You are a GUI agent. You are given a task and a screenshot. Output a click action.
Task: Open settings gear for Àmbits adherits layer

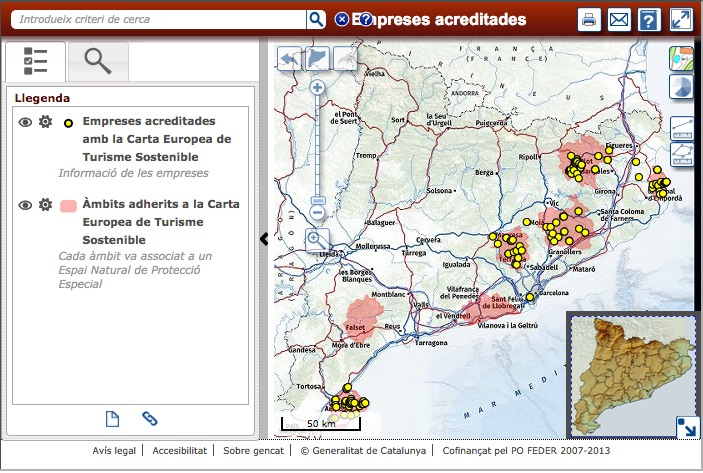click(x=45, y=205)
